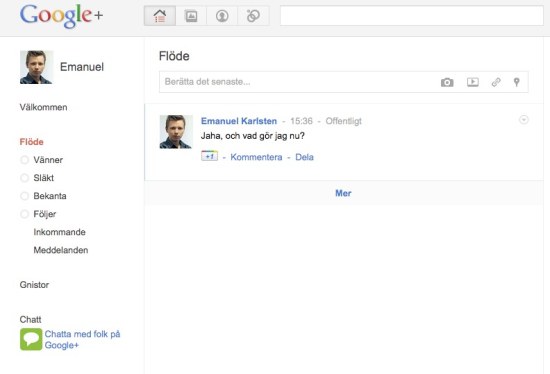550x374 pixels.
Task: Click the green chat bubble icon
Action: tap(31, 339)
